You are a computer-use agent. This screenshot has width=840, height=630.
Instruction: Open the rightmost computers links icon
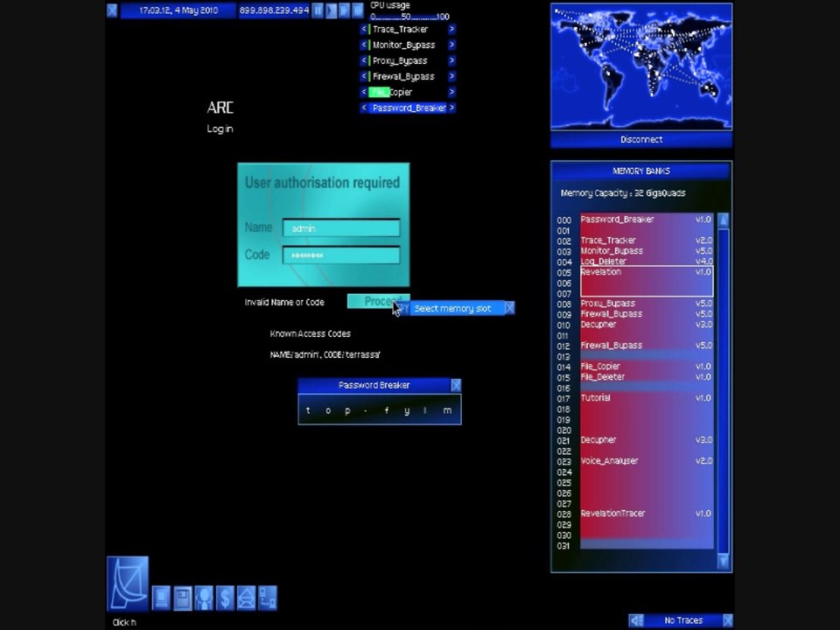coord(268,598)
